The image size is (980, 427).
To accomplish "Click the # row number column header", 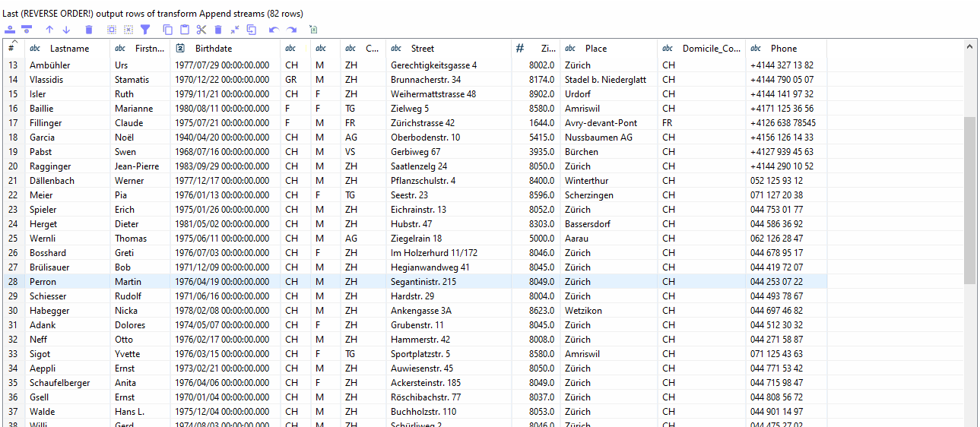I will 11,49.
